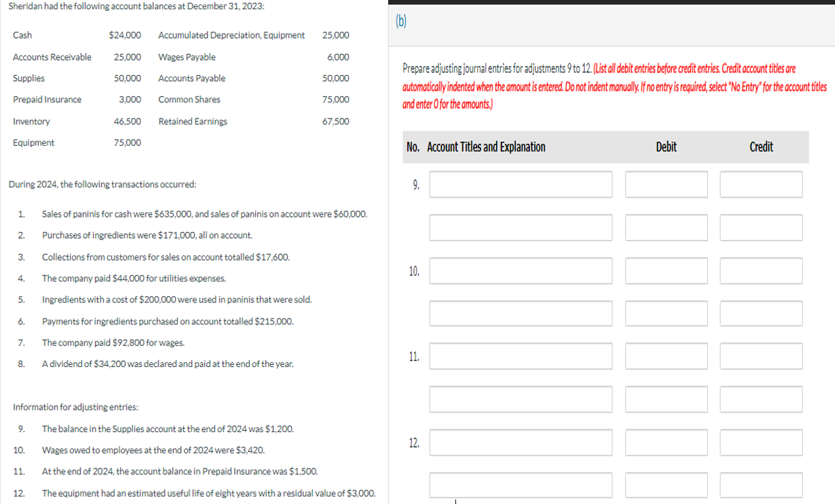Viewport: 835px width, 504px height.
Task: Click the Debit field on entry 10 second line
Action: tap(666, 314)
